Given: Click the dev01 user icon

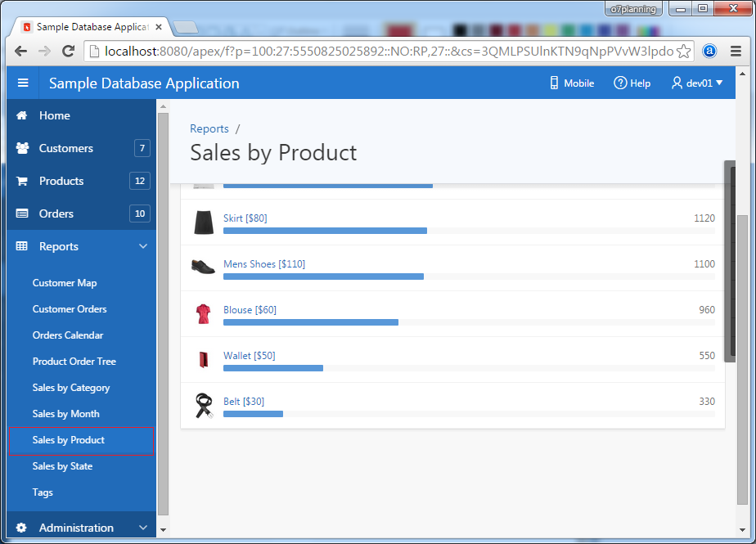Looking at the screenshot, I should point(677,83).
